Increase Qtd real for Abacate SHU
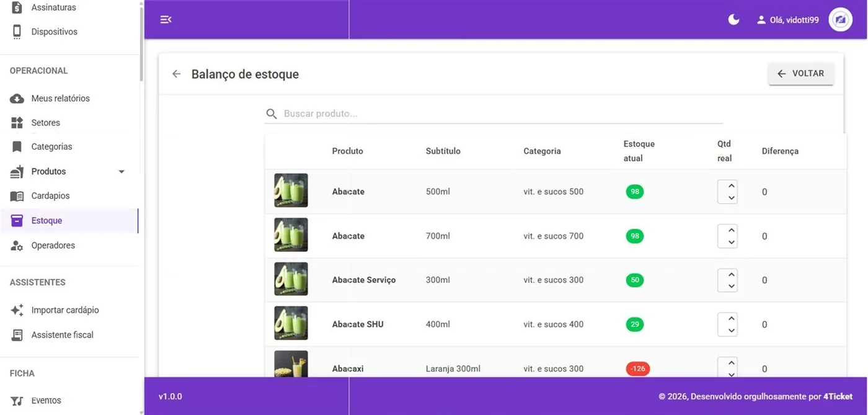 click(732, 318)
